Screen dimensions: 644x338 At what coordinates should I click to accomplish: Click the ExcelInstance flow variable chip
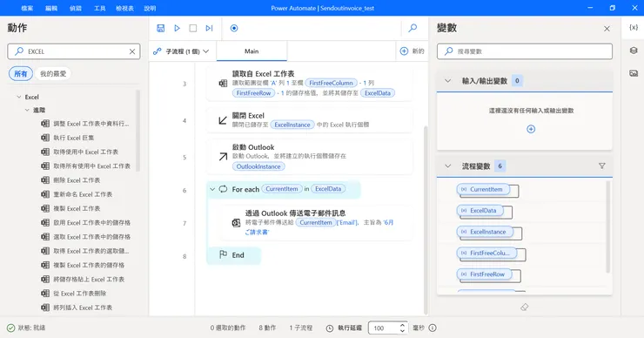485,232
